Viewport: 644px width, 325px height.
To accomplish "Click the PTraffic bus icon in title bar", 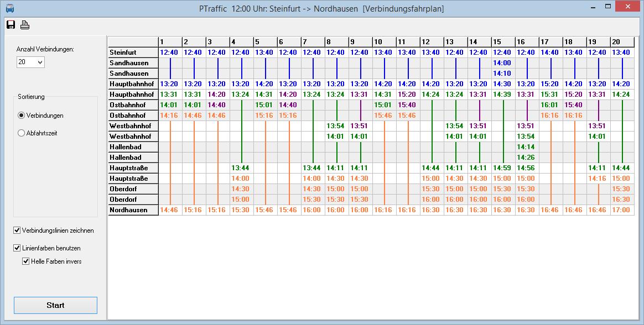I will click(9, 8).
